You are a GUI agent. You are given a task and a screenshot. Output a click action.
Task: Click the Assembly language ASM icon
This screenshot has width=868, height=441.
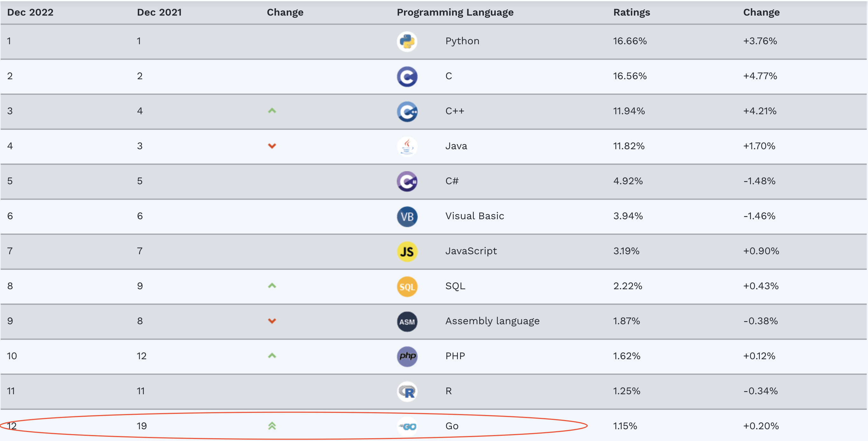pos(407,322)
